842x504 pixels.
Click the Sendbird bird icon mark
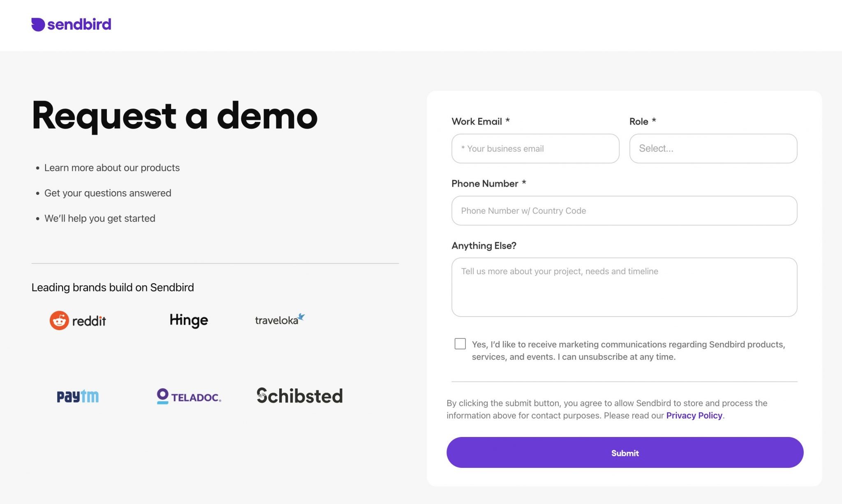37,24
